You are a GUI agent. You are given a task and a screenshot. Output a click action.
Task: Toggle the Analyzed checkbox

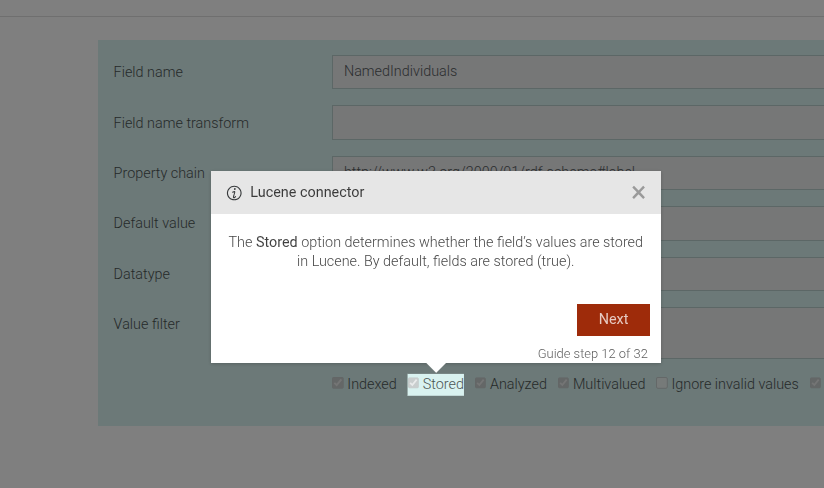481,384
